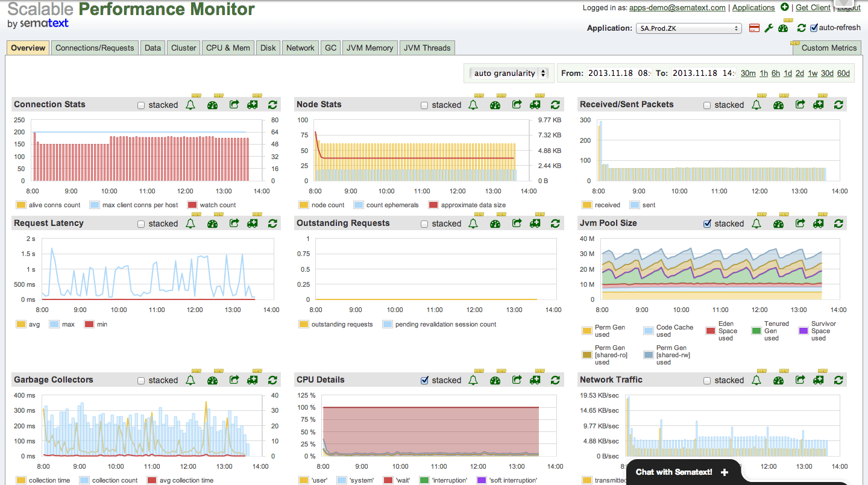The image size is (868, 485).
Task: Open the Cluster tab
Action: 184,48
